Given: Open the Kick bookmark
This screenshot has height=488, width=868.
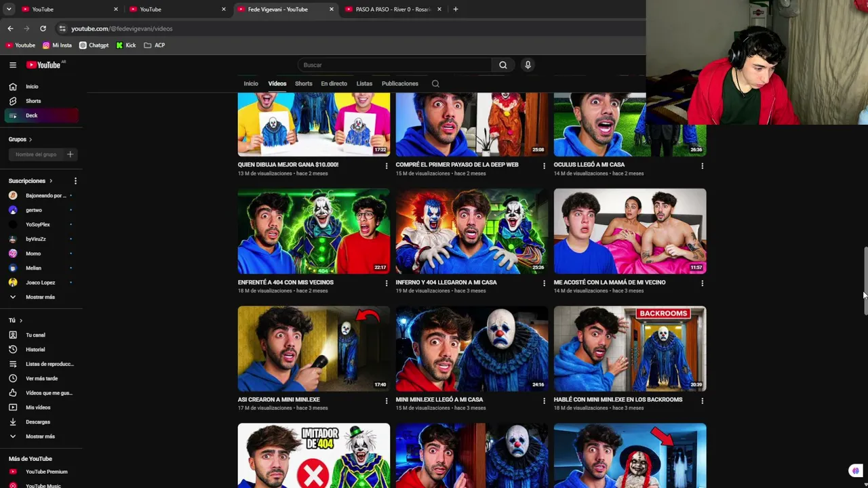Looking at the screenshot, I should point(126,45).
